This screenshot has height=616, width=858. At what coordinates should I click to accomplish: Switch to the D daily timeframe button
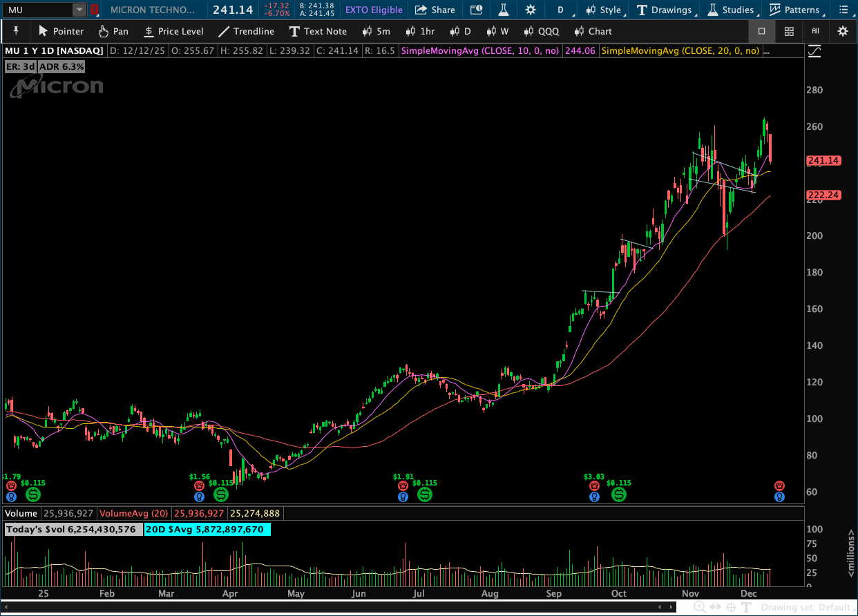pyautogui.click(x=460, y=31)
